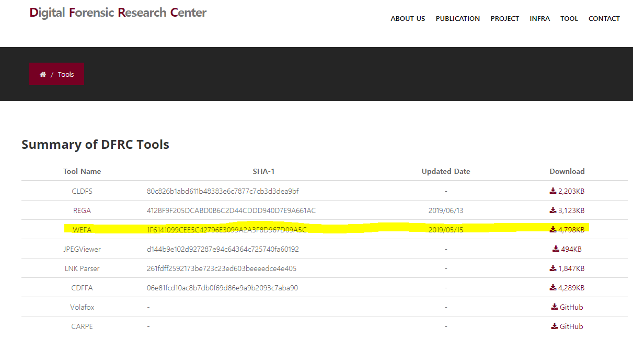Click the Volafox GitHub download icon
Screen dimensions: 633x364
point(555,307)
